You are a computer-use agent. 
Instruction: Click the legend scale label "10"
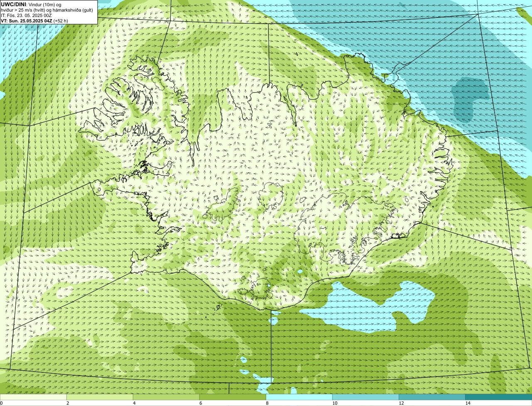point(335,403)
